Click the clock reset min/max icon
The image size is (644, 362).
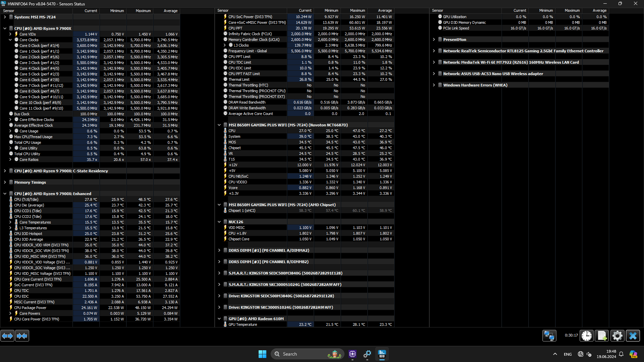(587, 336)
